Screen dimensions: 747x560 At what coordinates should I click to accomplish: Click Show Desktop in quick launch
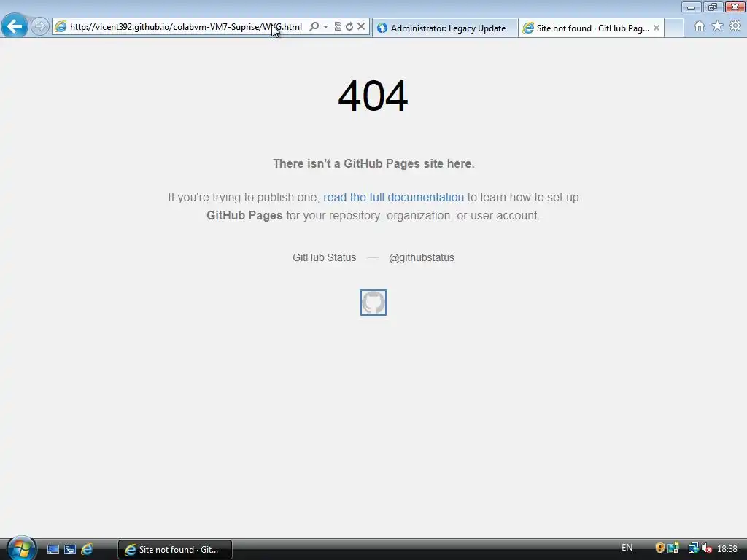pos(53,550)
